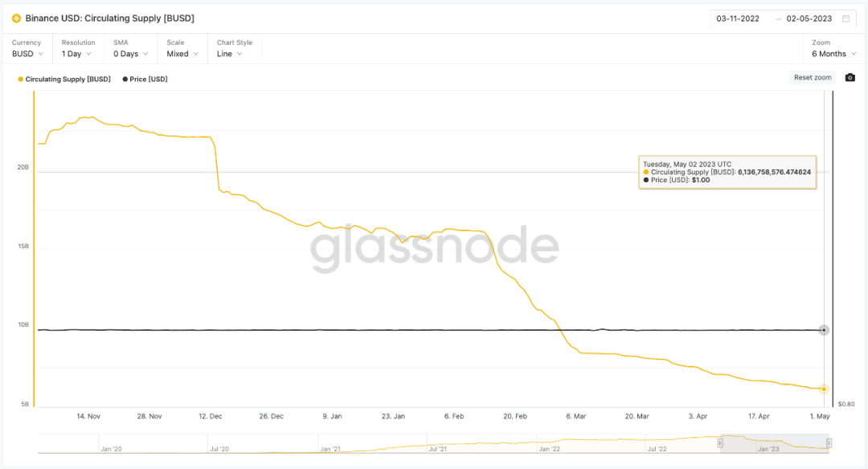The height and width of the screenshot is (469, 868).
Task: Open the Currency BUSD dropdown
Action: tap(28, 54)
